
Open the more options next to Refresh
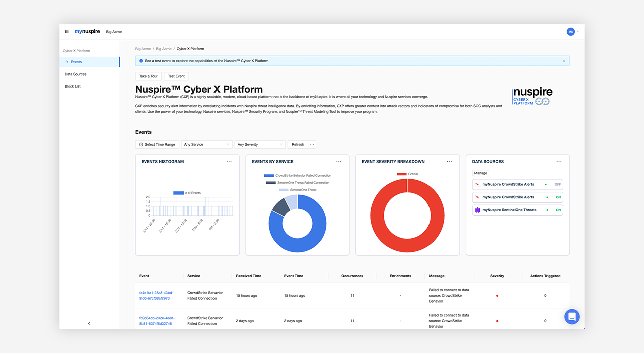pos(312,144)
